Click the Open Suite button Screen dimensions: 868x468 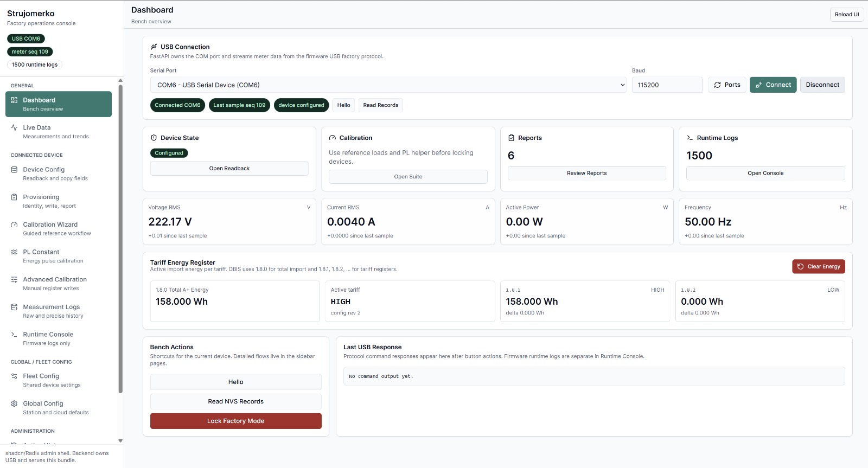[x=408, y=176]
